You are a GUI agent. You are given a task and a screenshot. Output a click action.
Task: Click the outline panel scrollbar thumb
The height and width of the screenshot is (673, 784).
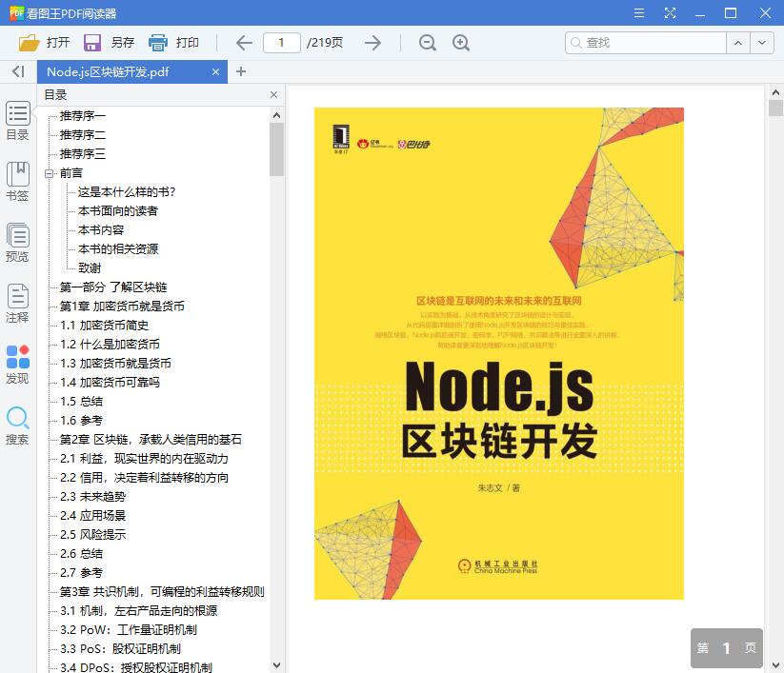click(x=276, y=149)
